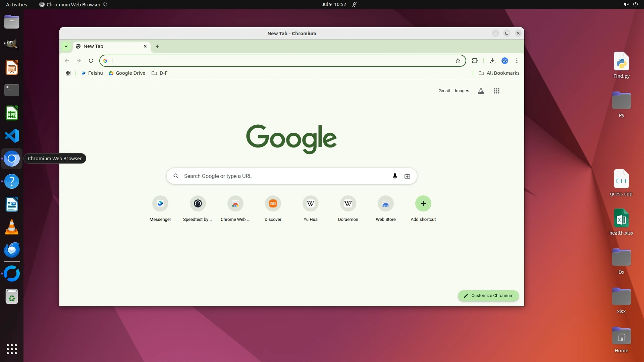Click the profile avatar icon
Image resolution: width=644 pixels, height=362 pixels.
(x=505, y=61)
